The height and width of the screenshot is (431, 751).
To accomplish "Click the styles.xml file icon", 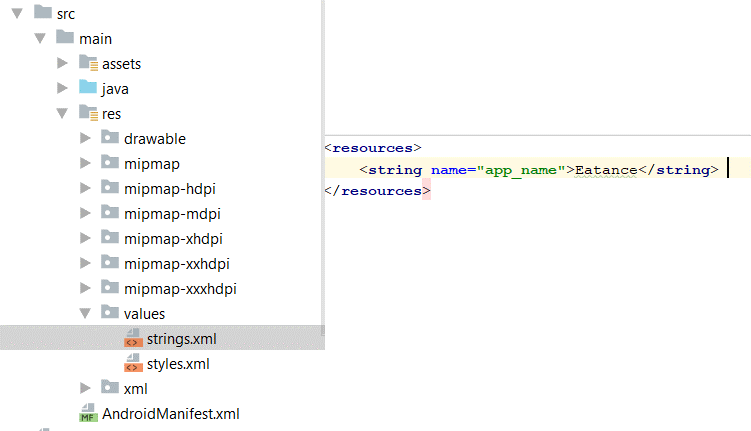I will [x=132, y=364].
